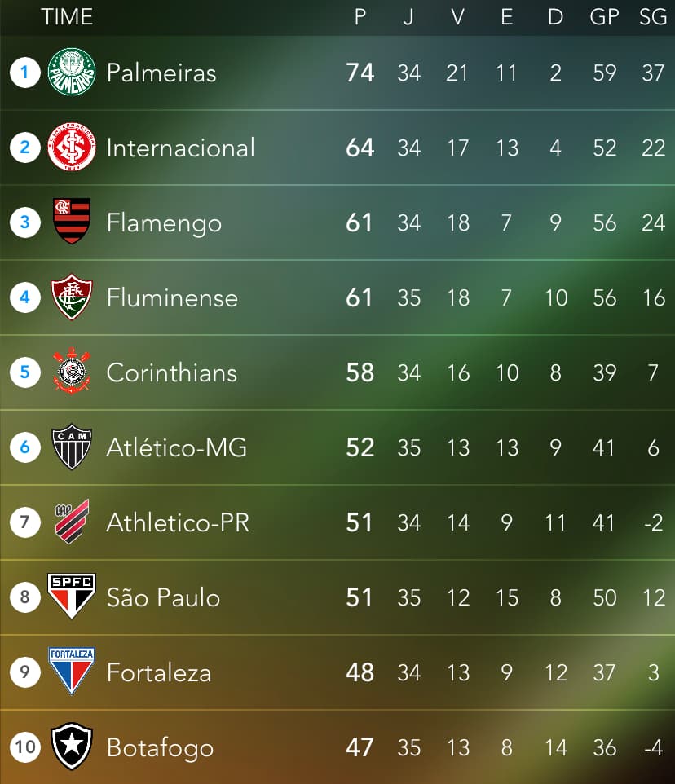Tap the Botafogo team name
This screenshot has width=675, height=784.
pos(160,748)
